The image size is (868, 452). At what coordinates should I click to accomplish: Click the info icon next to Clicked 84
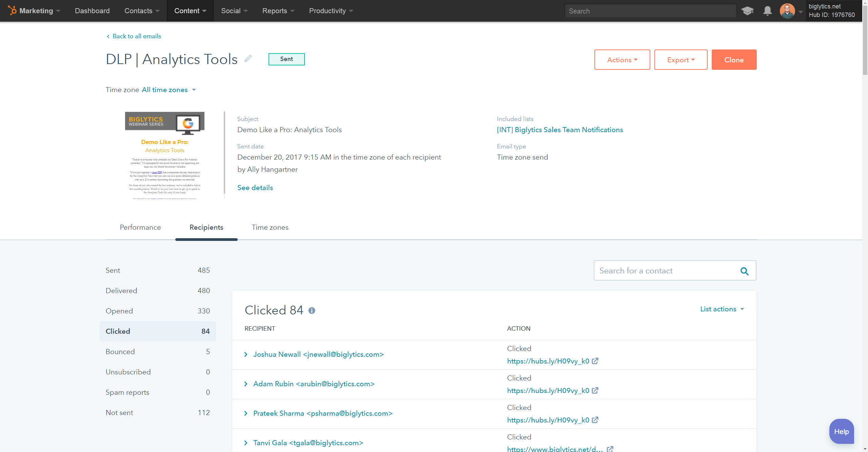312,310
